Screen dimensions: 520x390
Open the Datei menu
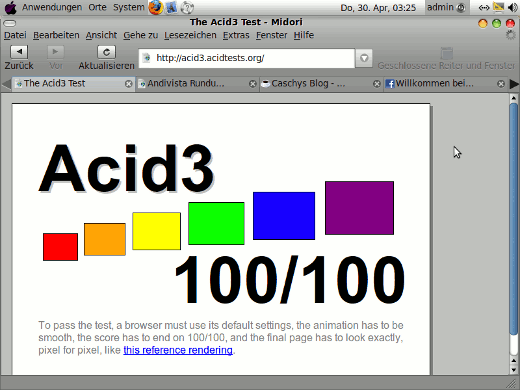click(x=15, y=35)
